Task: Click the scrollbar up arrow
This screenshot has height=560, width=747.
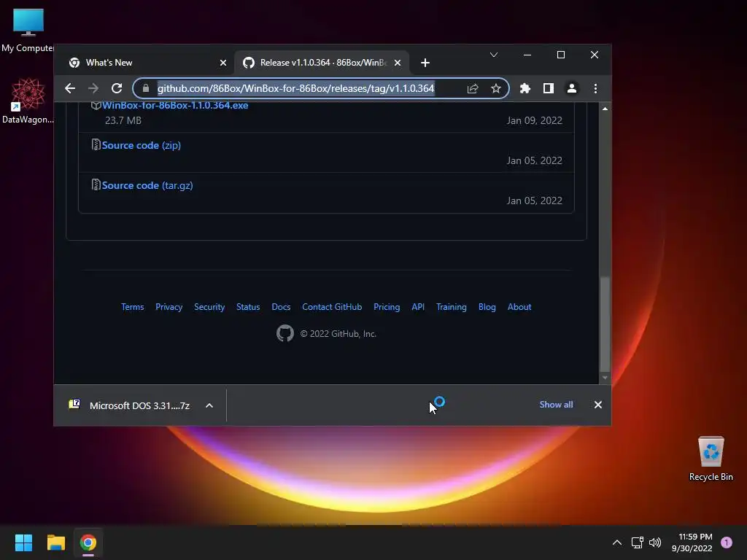Action: tap(605, 109)
